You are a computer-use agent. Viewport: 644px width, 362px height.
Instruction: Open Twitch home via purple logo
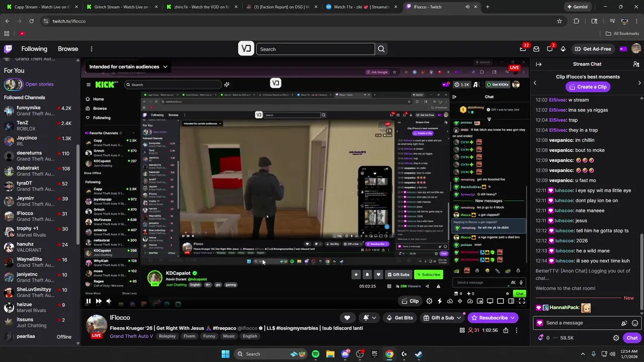tap(8, 49)
